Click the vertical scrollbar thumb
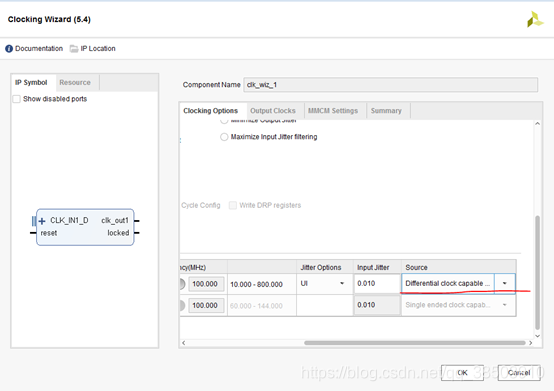The height and width of the screenshot is (391, 554). [537, 272]
